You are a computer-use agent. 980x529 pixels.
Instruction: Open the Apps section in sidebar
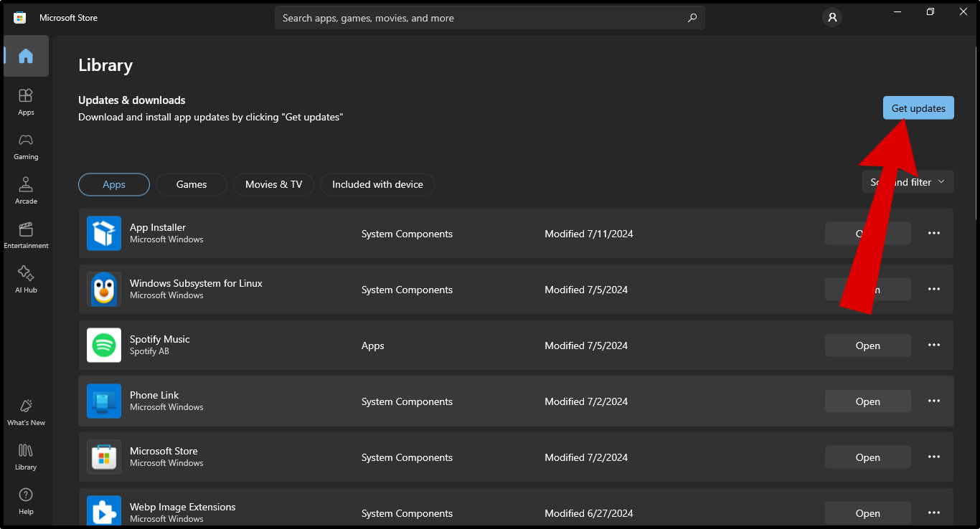[x=26, y=101]
